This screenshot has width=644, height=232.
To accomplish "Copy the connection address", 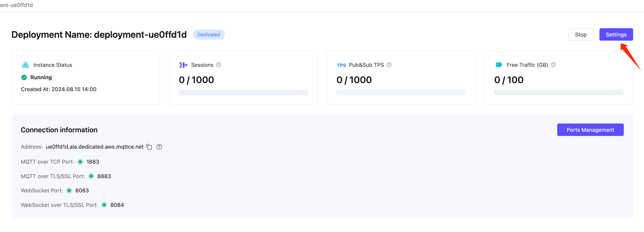I will [x=149, y=147].
